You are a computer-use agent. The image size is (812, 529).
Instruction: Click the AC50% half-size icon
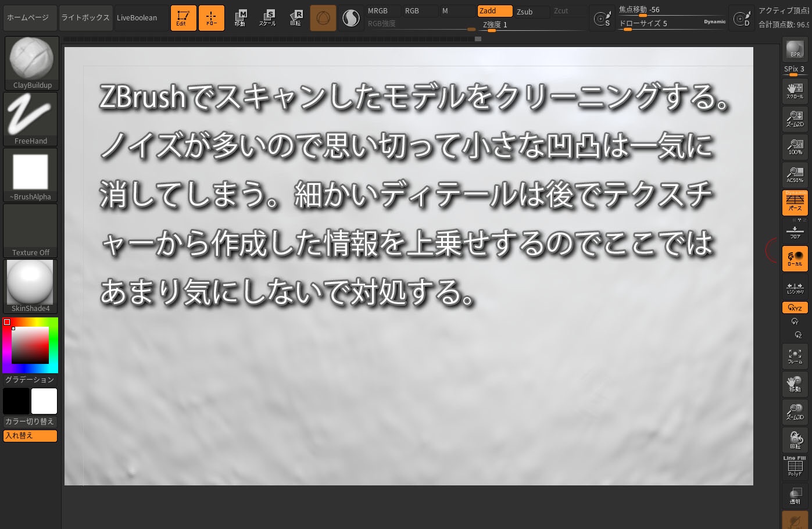pos(795,175)
